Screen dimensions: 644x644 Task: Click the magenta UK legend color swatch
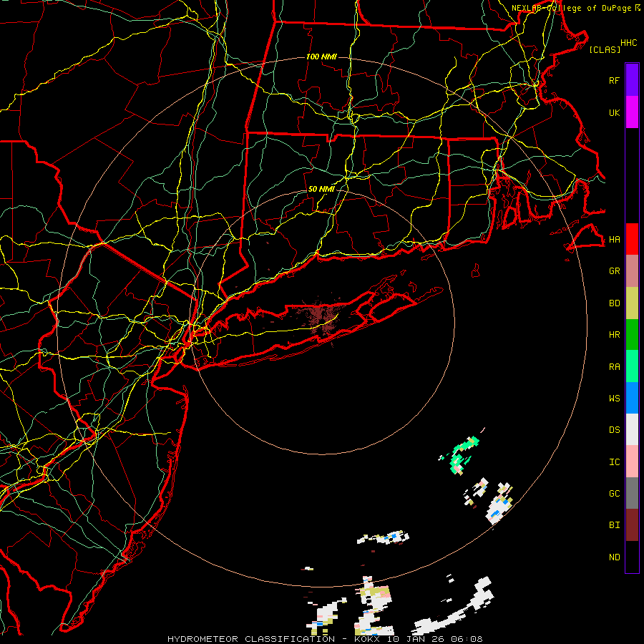coord(632,112)
